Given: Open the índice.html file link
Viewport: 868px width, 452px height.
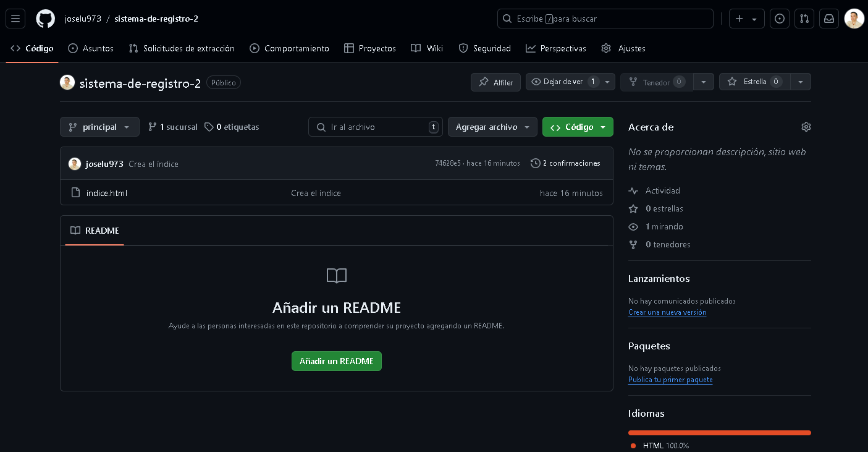Looking at the screenshot, I should point(107,193).
